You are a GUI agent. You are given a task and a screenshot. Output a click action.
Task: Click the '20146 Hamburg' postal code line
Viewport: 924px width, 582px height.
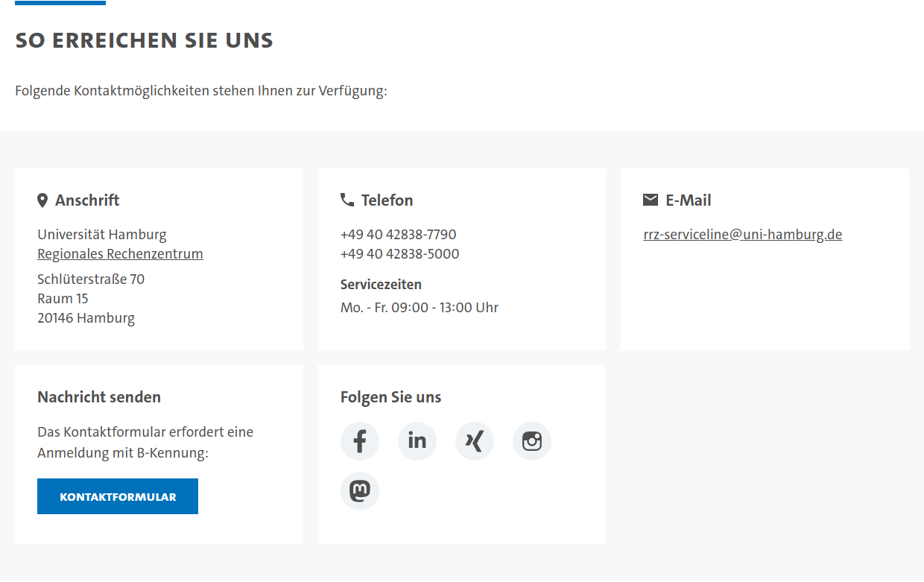(86, 318)
